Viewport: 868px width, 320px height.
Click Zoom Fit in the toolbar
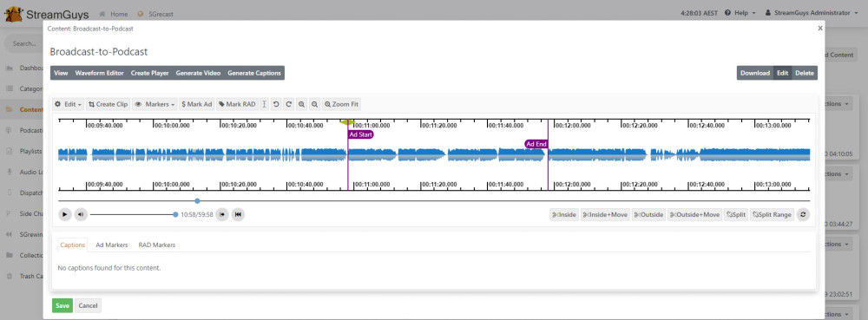click(x=341, y=104)
